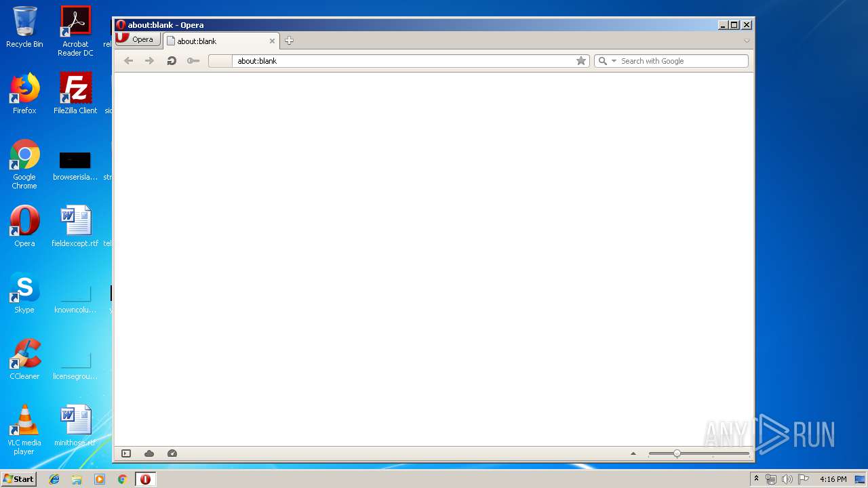Expand closed tabs list arrow
Screen dimensions: 868x488
[x=747, y=41]
